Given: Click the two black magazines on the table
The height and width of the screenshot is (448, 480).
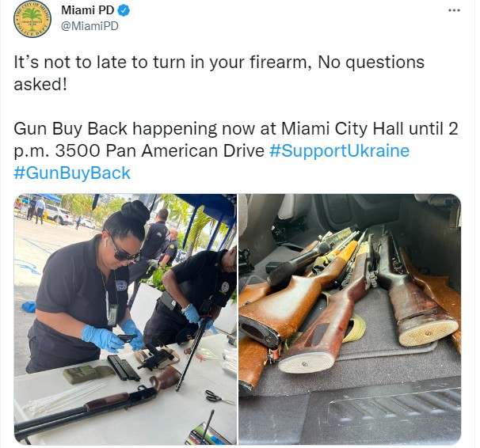Looking at the screenshot, I should coord(124,368).
